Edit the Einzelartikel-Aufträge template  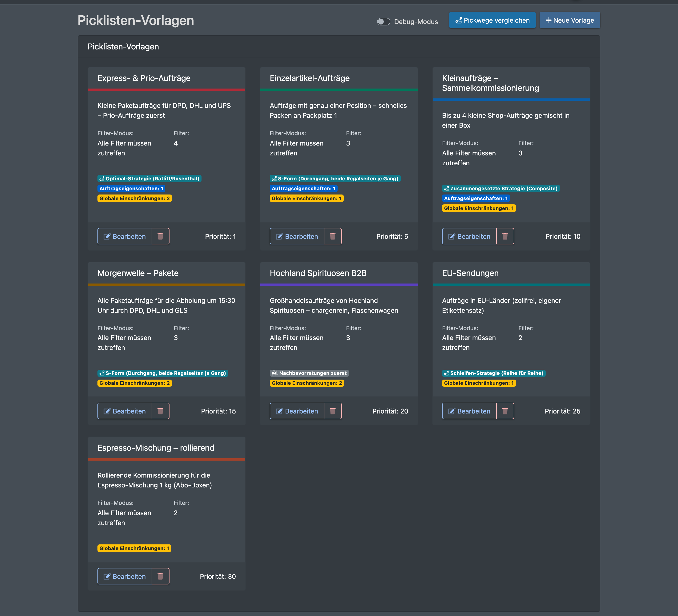(297, 236)
